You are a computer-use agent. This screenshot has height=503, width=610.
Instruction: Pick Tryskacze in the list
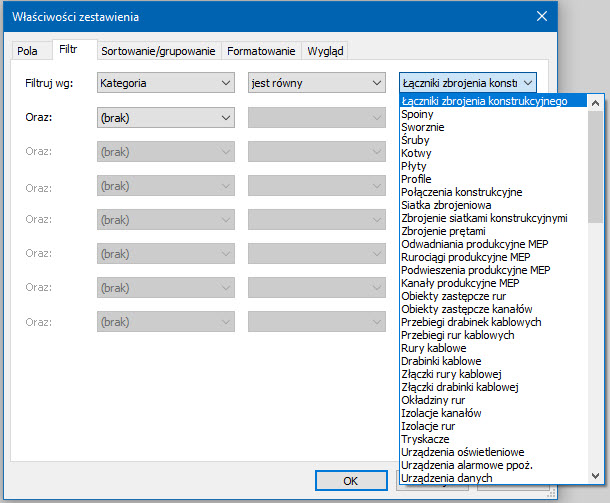425,439
